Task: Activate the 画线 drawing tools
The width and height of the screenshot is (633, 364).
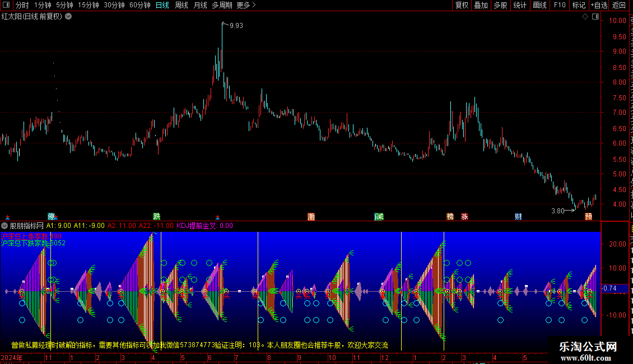Action: [x=539, y=5]
